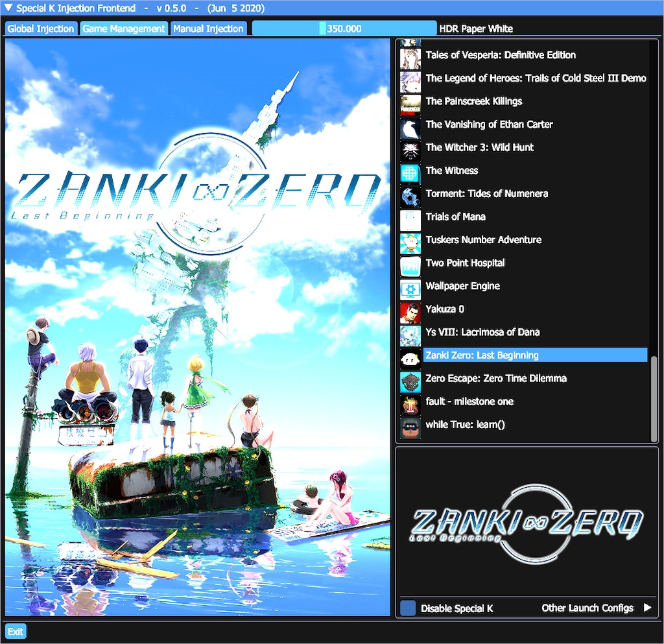Click The Vanishing of Ethan Carter icon
The width and height of the screenshot is (664, 644).
410,128
